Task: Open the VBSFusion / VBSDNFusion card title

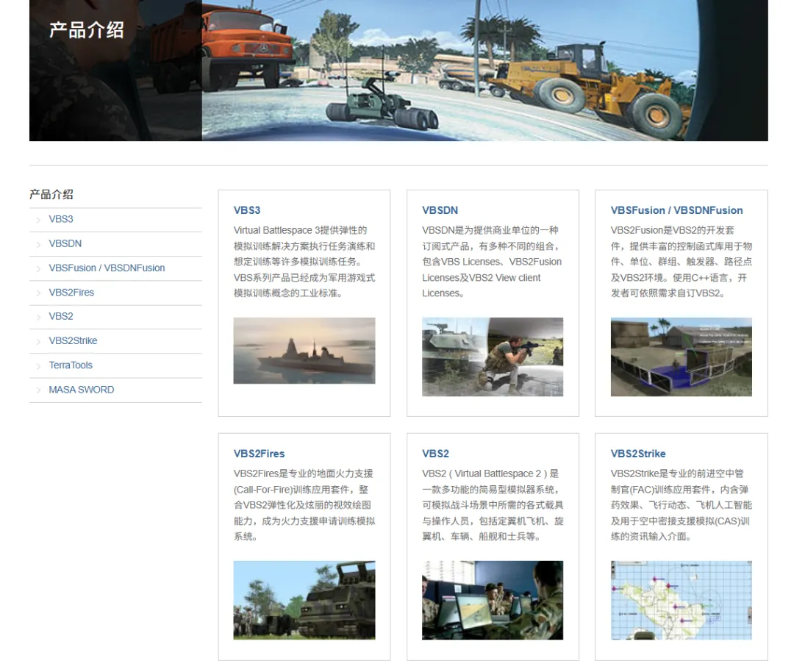Action: tap(676, 210)
